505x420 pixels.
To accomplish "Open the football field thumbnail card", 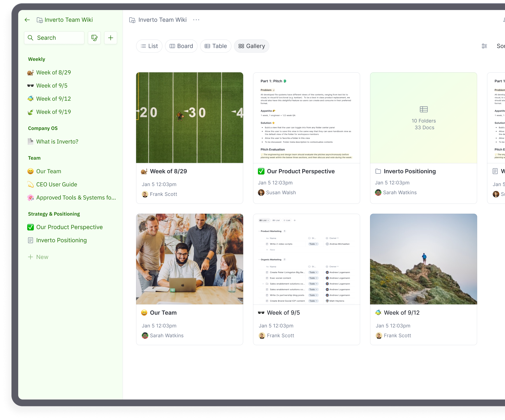I will coord(190,118).
